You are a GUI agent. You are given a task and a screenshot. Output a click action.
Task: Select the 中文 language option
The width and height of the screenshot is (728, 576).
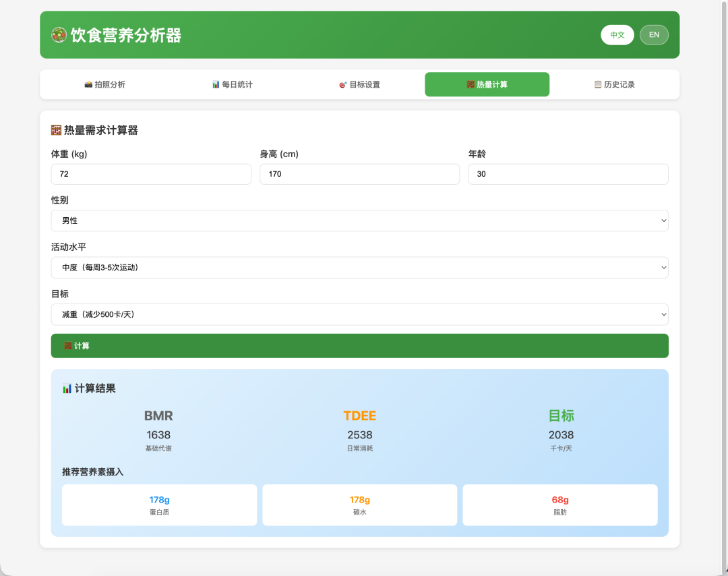coord(617,34)
